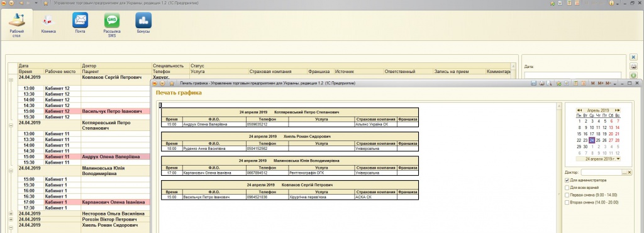Click the print preview icon in Печать графика toolbar
Viewport: 644px width, 233px height.
coord(549,83)
